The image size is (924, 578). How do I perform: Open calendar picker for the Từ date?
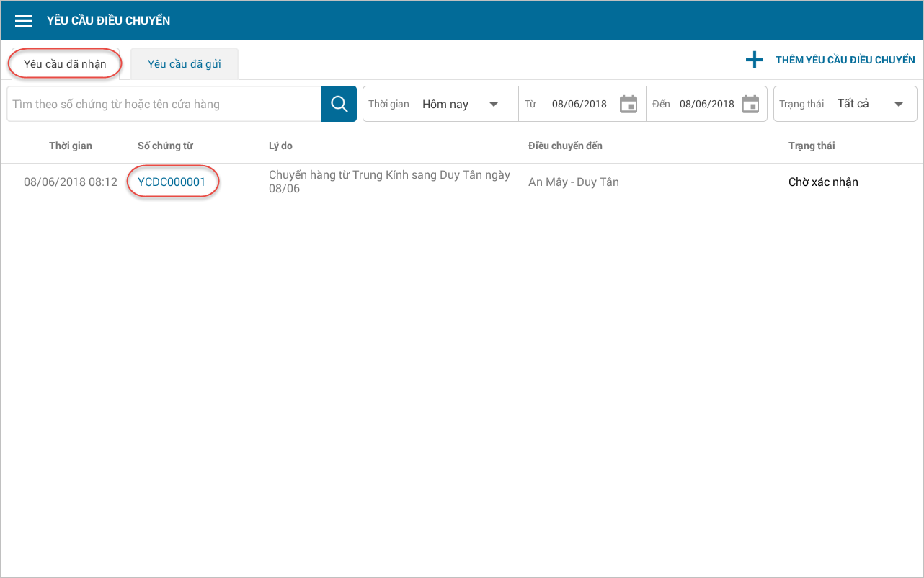click(x=628, y=104)
